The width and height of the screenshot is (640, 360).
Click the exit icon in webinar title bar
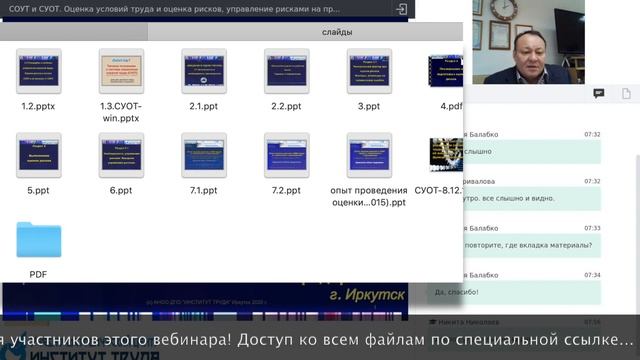coord(402,9)
